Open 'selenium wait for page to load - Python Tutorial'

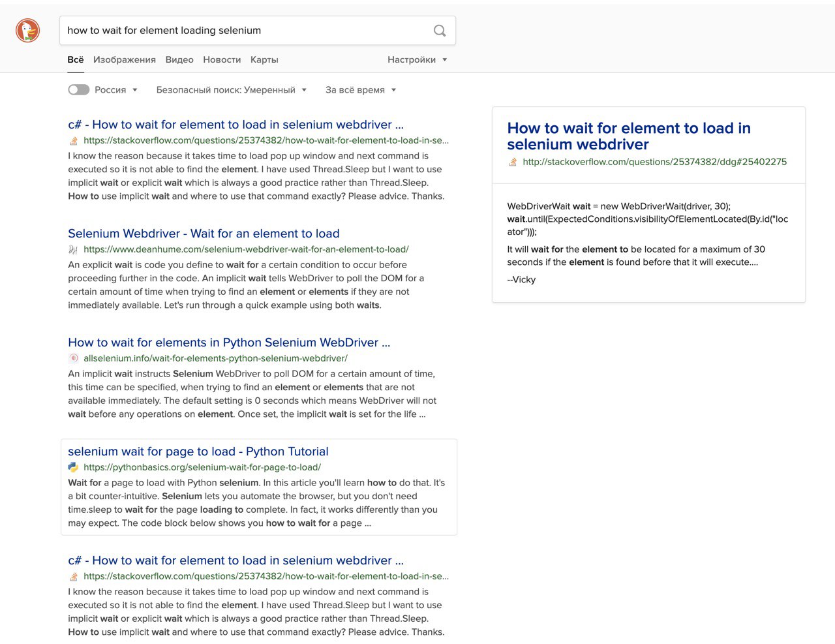coord(198,452)
